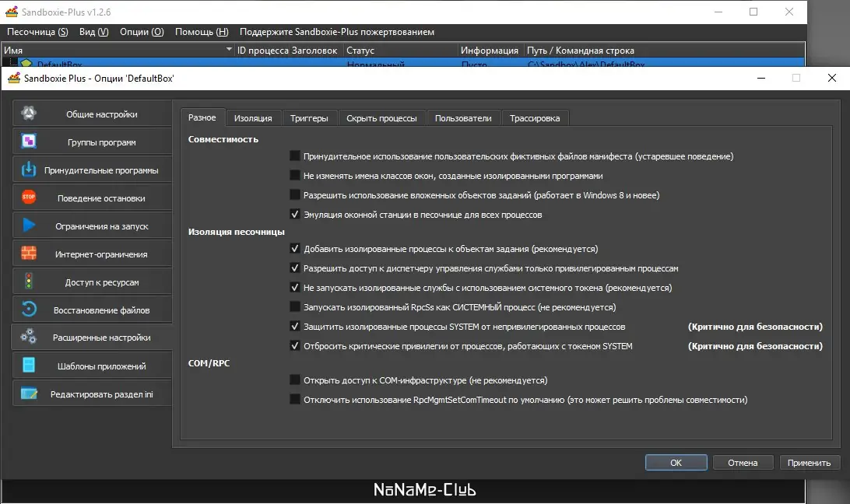This screenshot has width=850, height=504.
Task: Select the Пользователи tab
Action: (463, 118)
